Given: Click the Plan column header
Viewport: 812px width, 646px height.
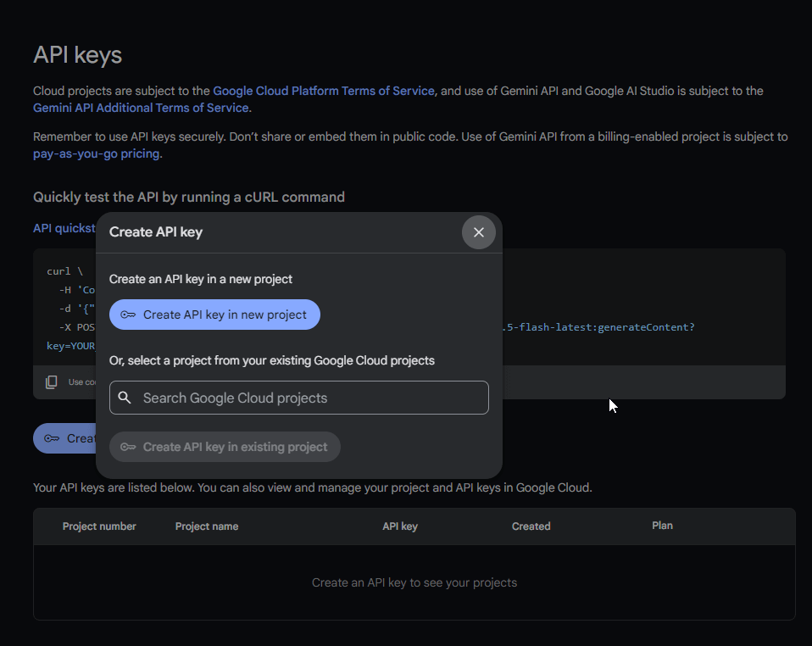Looking at the screenshot, I should [662, 525].
